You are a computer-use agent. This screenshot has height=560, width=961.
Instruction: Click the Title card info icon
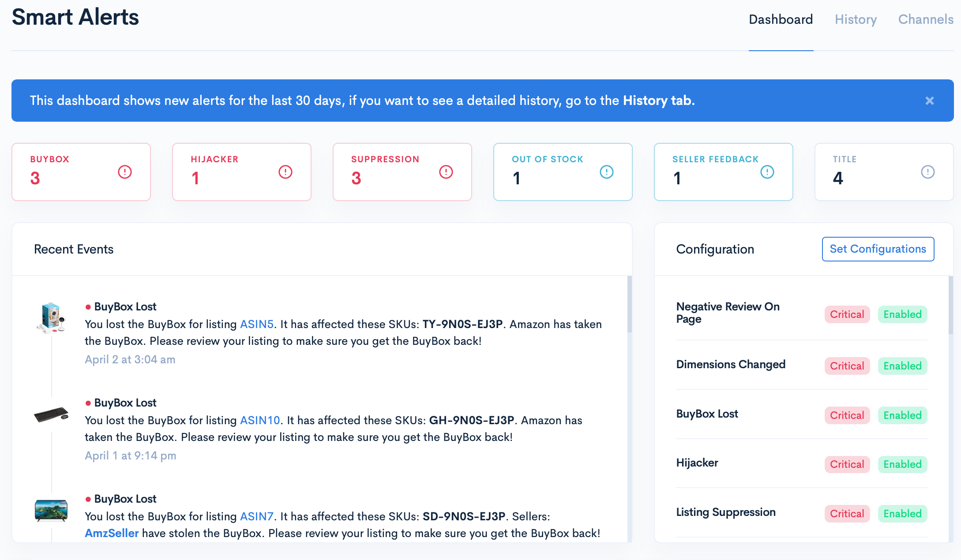coord(928,172)
